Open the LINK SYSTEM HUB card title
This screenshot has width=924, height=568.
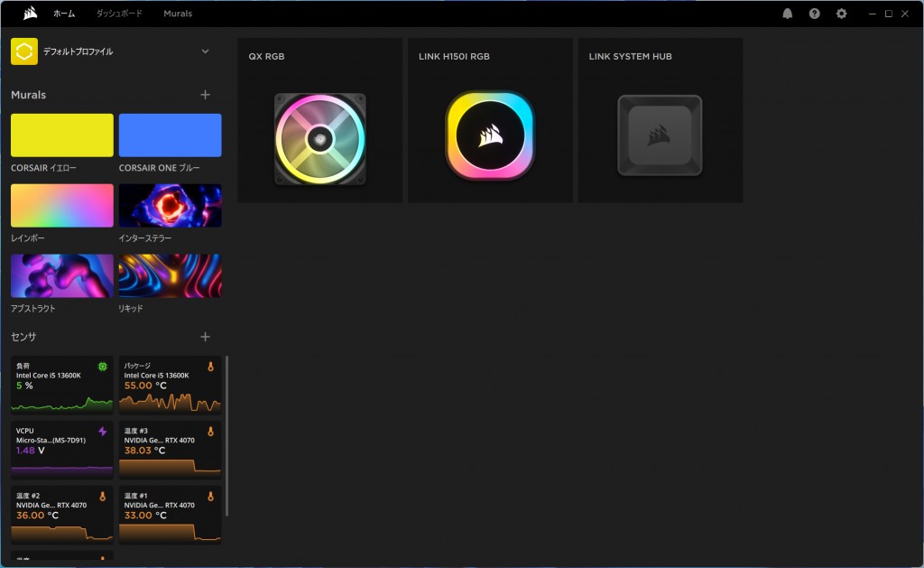click(630, 57)
